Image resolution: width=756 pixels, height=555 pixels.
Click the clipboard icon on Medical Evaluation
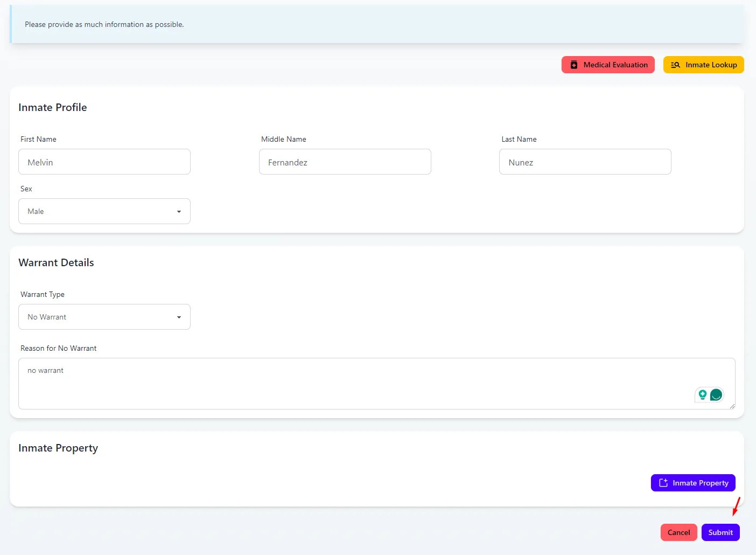[x=574, y=65]
